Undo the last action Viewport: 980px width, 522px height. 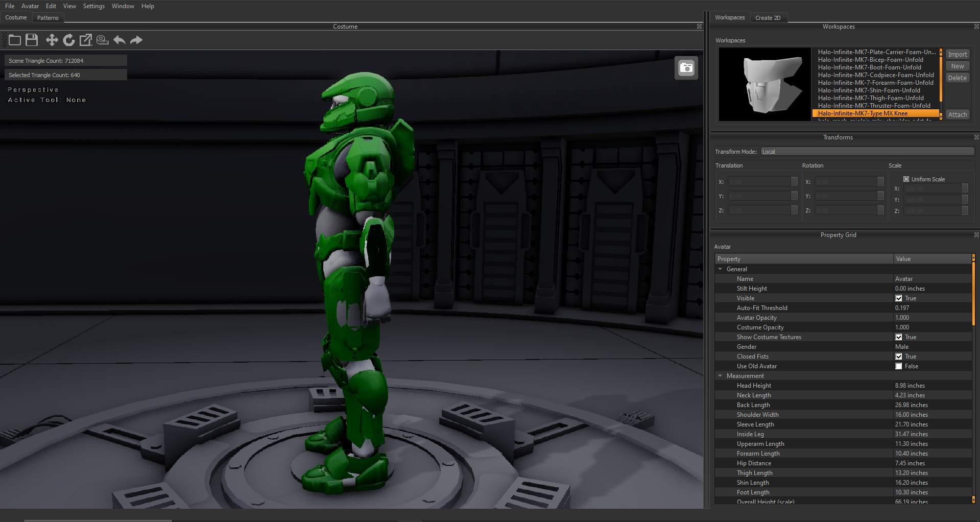pos(119,40)
